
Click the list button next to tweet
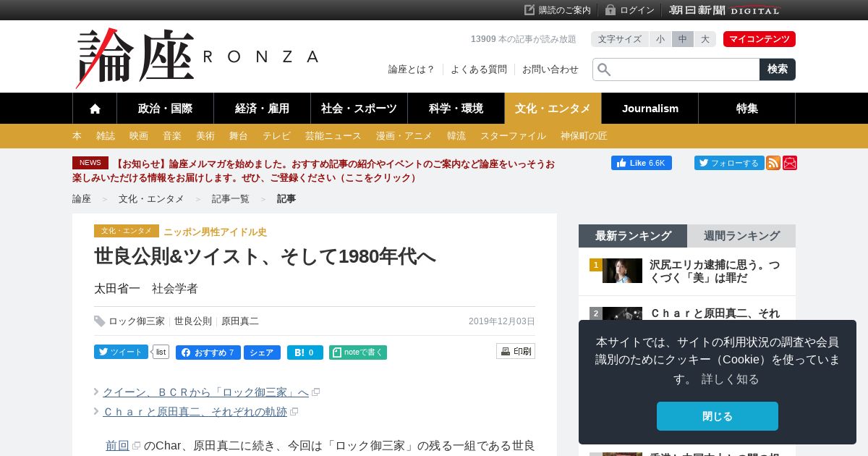[x=161, y=352]
